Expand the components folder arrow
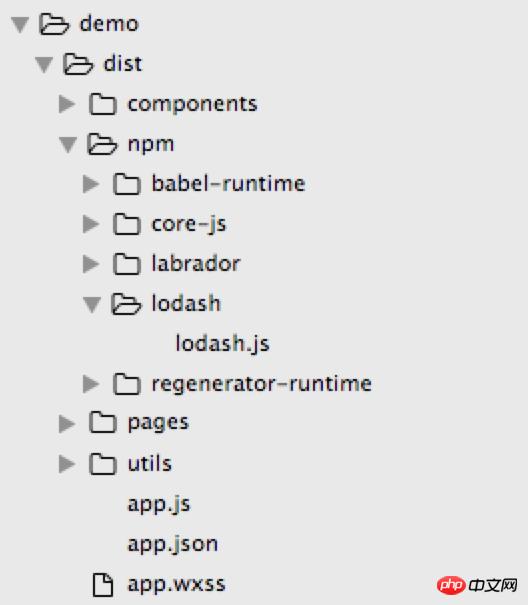The height and width of the screenshot is (605, 528). click(67, 104)
